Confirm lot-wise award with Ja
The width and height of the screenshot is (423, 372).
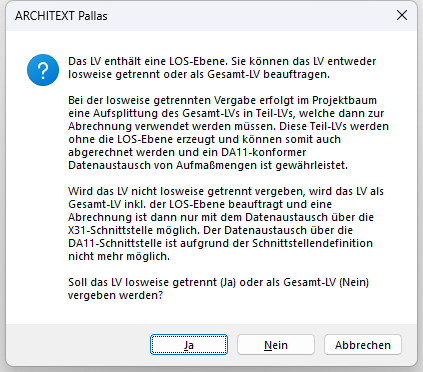point(189,345)
